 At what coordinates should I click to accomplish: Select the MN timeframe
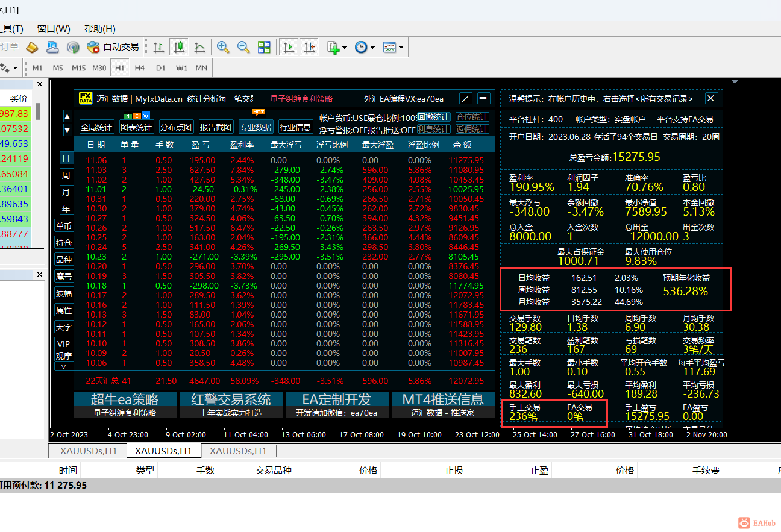[201, 68]
